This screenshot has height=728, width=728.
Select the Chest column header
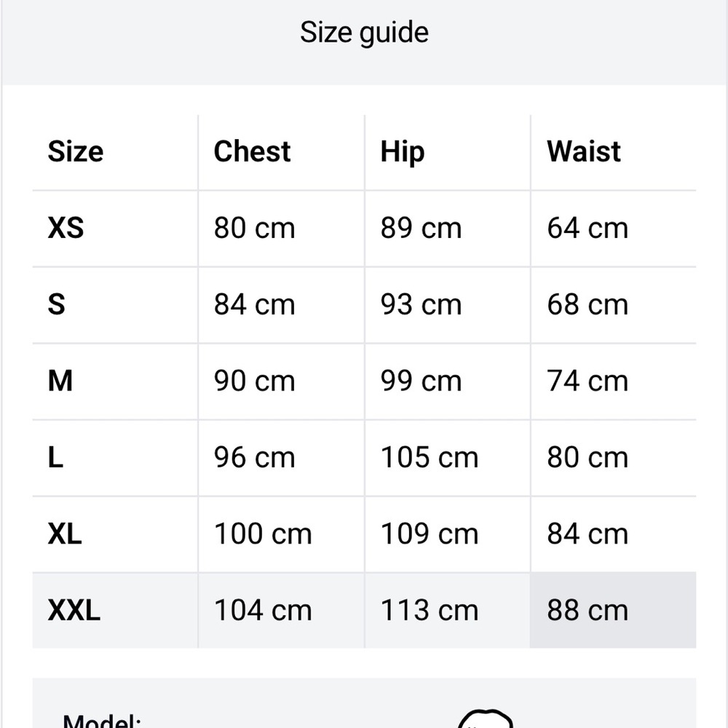pos(252,151)
